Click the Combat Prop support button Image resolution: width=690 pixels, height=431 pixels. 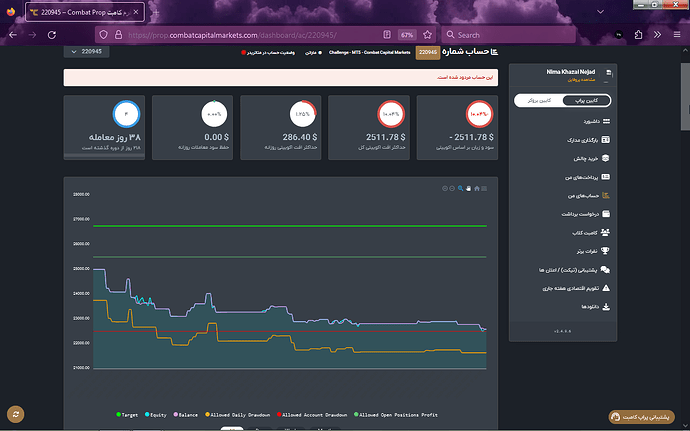click(641, 416)
